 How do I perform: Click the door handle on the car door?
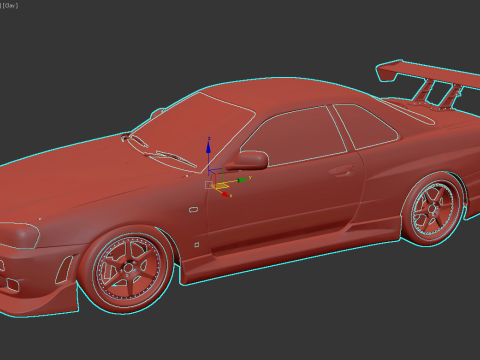[x=341, y=171]
